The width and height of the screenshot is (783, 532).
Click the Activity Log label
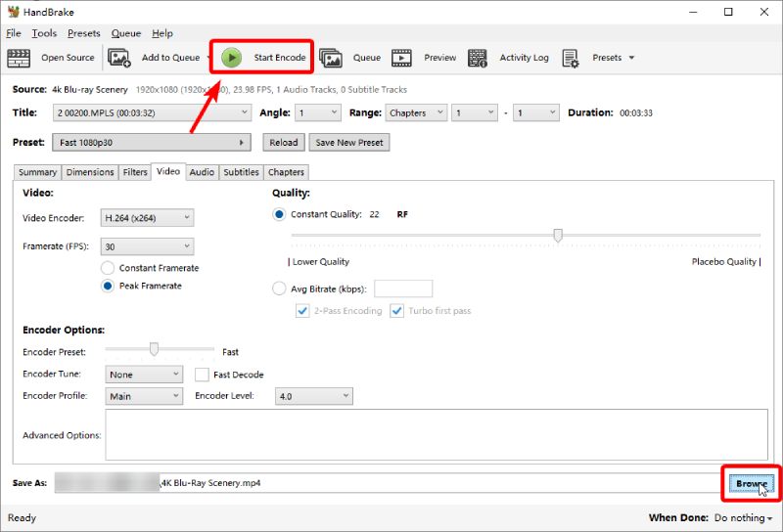524,58
